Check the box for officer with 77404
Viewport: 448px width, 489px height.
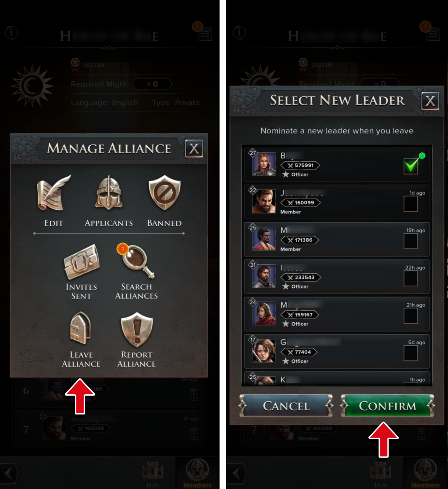coord(411,353)
